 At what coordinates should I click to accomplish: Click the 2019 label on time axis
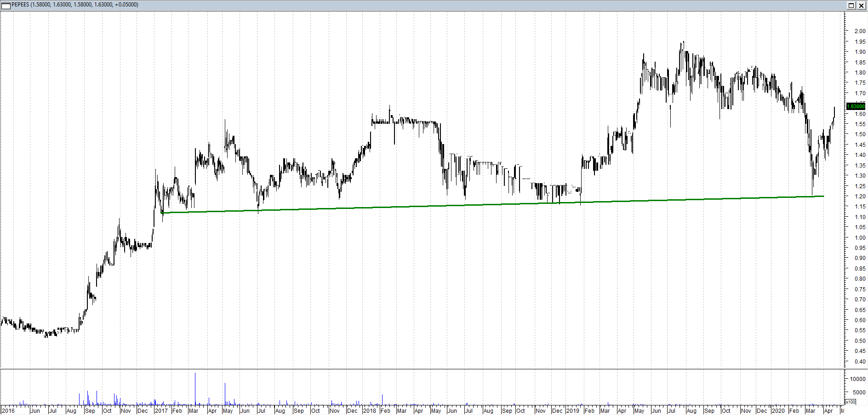(572, 410)
